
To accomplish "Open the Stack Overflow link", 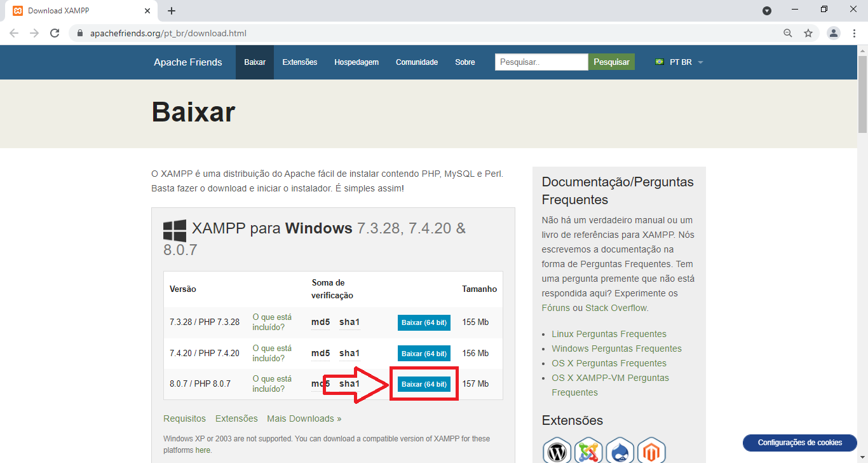I will coord(616,308).
